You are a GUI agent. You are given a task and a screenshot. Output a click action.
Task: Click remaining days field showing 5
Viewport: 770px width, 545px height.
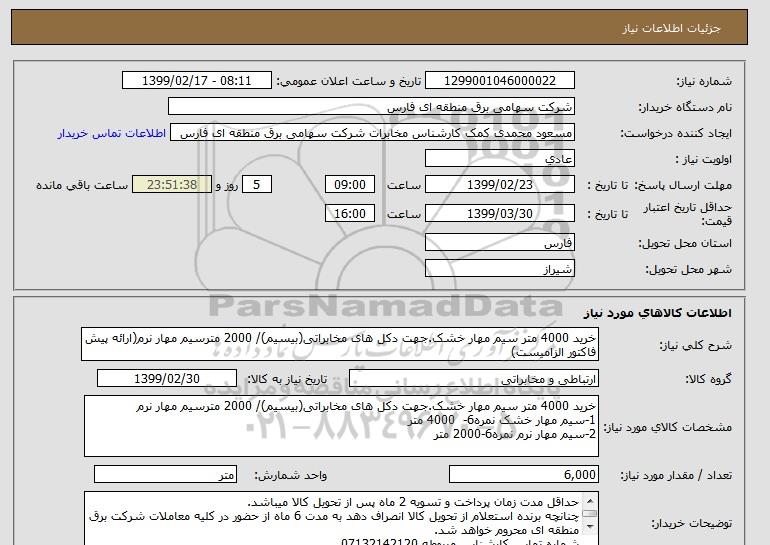[257, 185]
